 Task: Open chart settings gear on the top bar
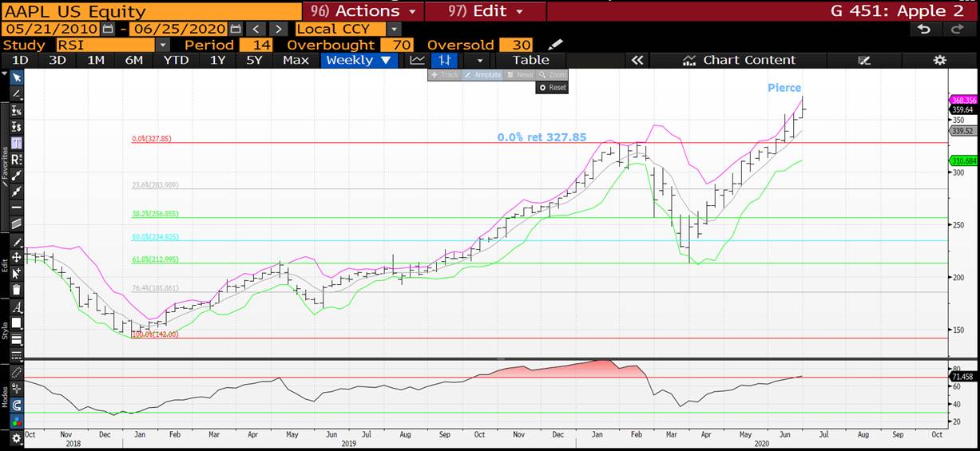[939, 60]
